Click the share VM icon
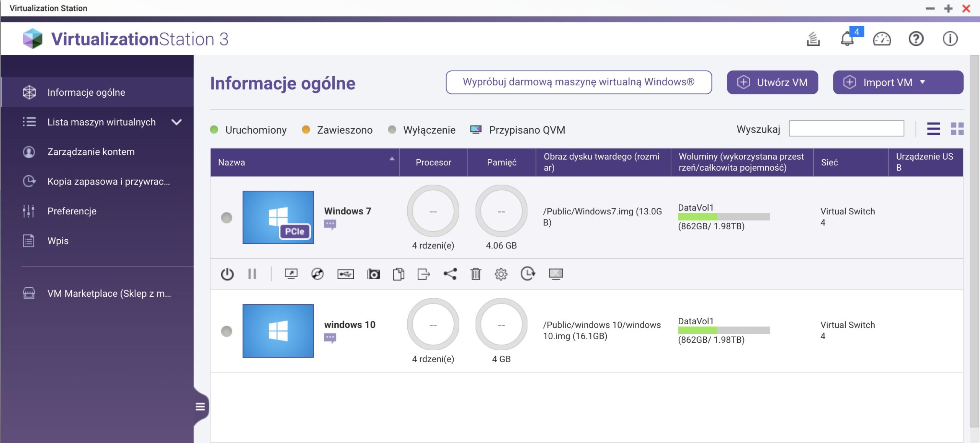 point(450,274)
